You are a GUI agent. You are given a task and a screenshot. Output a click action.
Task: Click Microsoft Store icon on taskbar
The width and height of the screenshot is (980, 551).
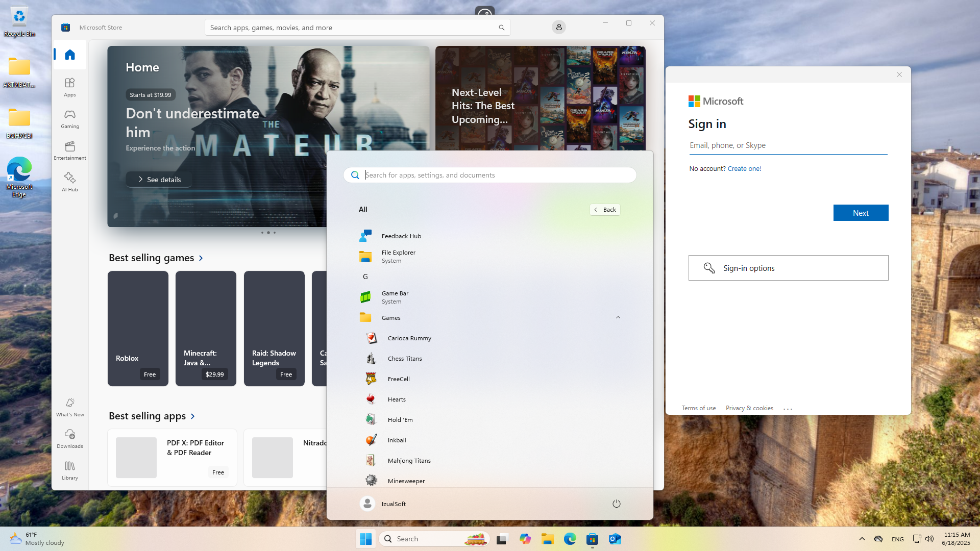[592, 539]
